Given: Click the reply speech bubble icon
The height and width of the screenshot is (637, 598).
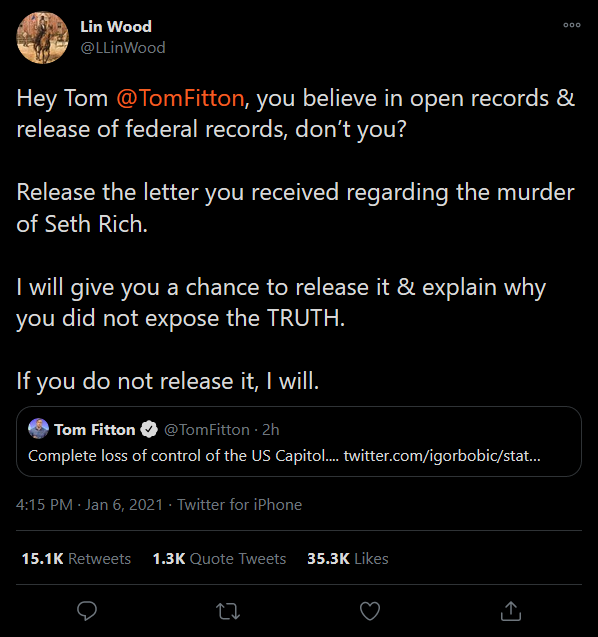Looking at the screenshot, I should tap(87, 611).
